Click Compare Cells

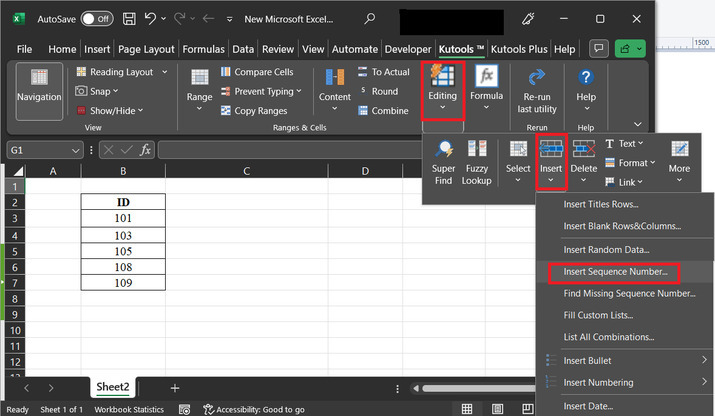pyautogui.click(x=257, y=72)
